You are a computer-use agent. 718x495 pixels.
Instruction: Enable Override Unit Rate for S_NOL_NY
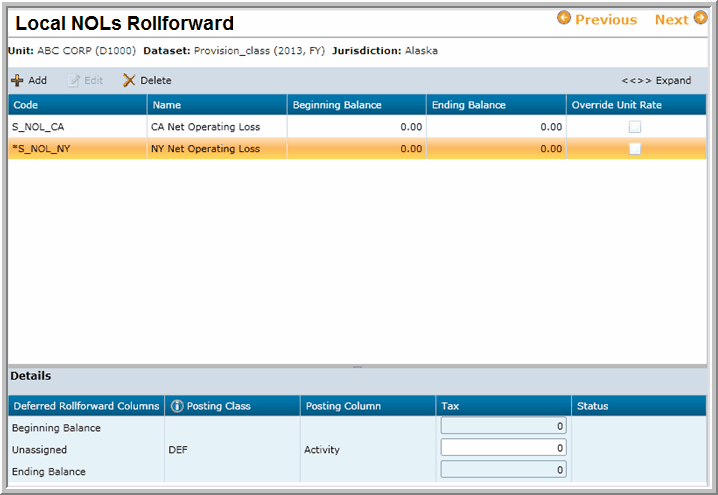635,148
